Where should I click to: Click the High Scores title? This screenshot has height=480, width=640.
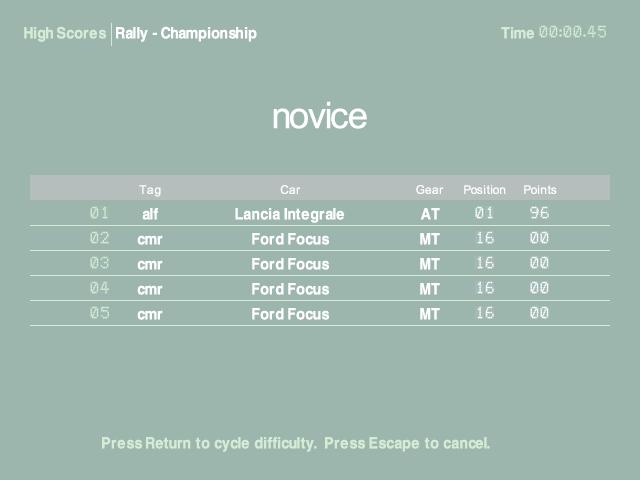[64, 33]
